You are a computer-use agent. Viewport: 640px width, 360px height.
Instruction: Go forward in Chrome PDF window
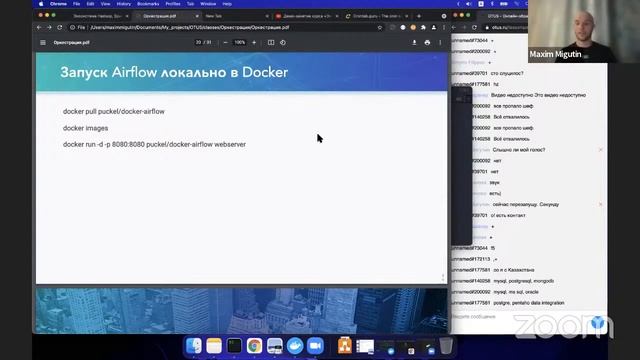point(49,27)
